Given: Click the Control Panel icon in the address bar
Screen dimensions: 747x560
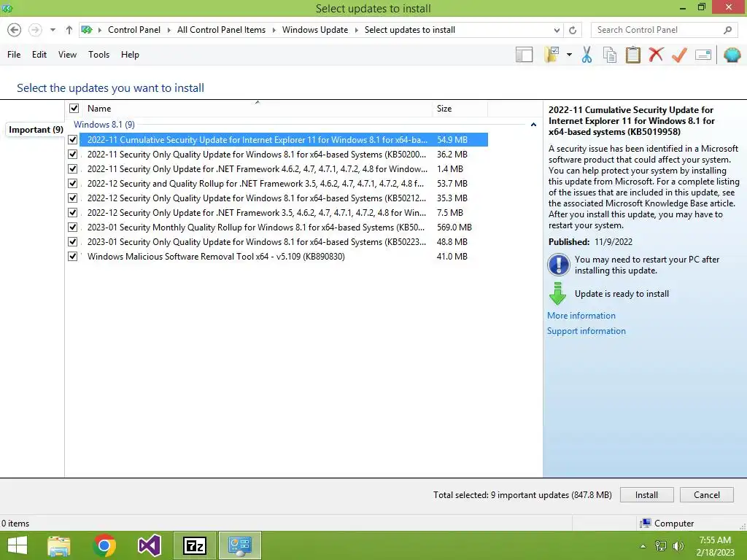Looking at the screenshot, I should click(87, 30).
